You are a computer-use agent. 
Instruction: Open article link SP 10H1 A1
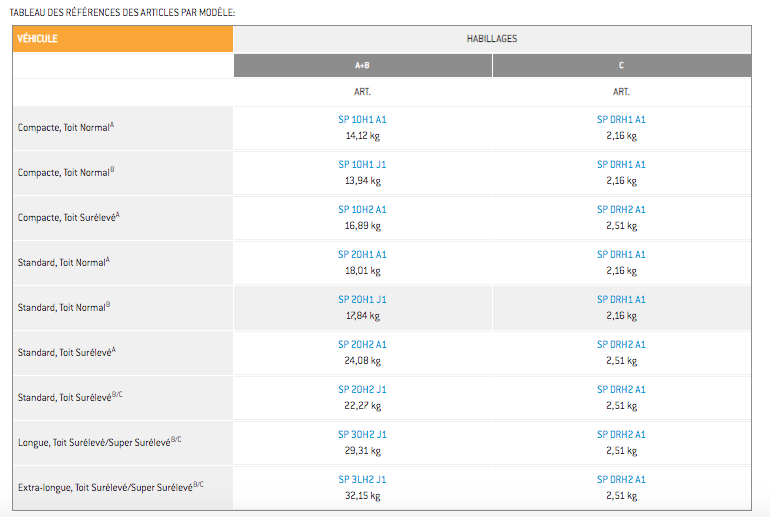point(362,120)
